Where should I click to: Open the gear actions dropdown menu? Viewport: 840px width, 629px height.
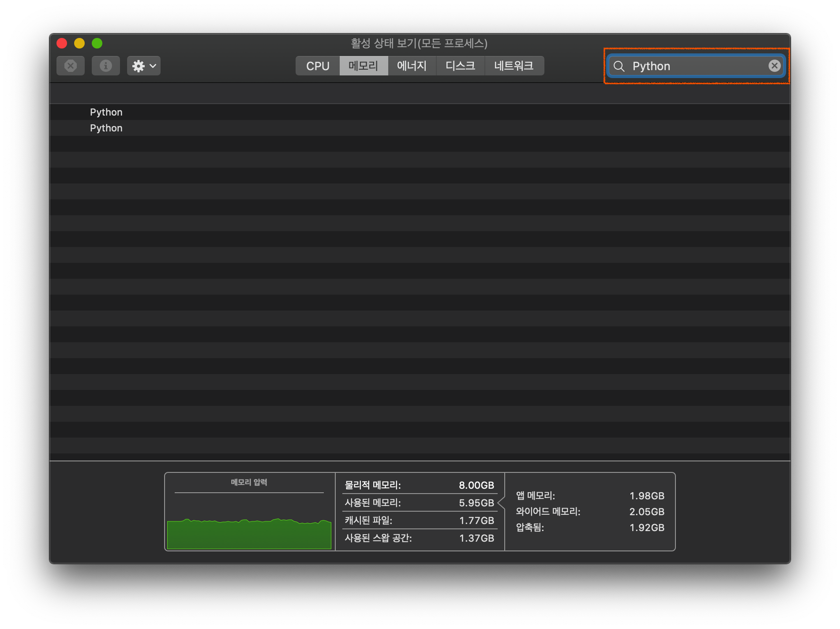tap(144, 66)
